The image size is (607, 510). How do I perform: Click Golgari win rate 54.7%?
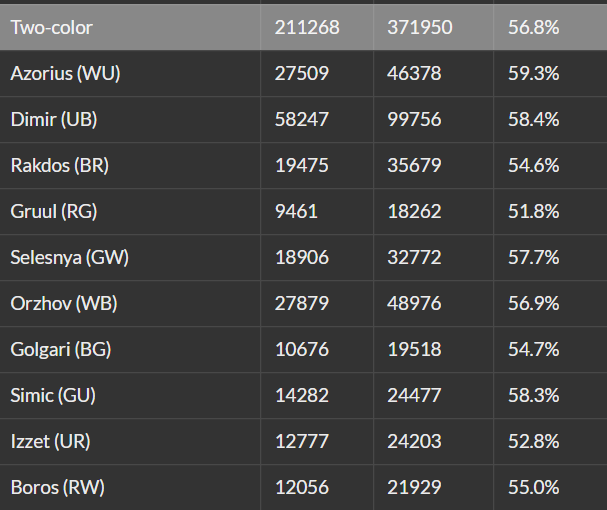pyautogui.click(x=533, y=349)
